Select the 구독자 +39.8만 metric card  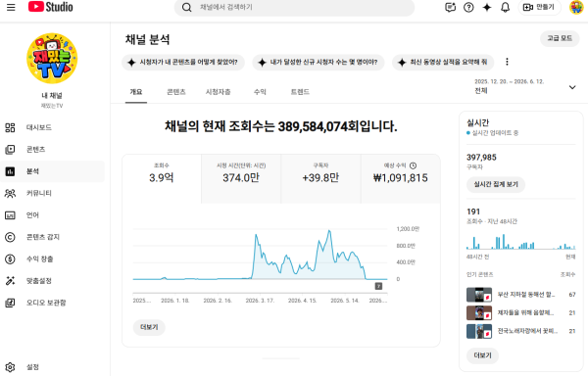(321, 179)
